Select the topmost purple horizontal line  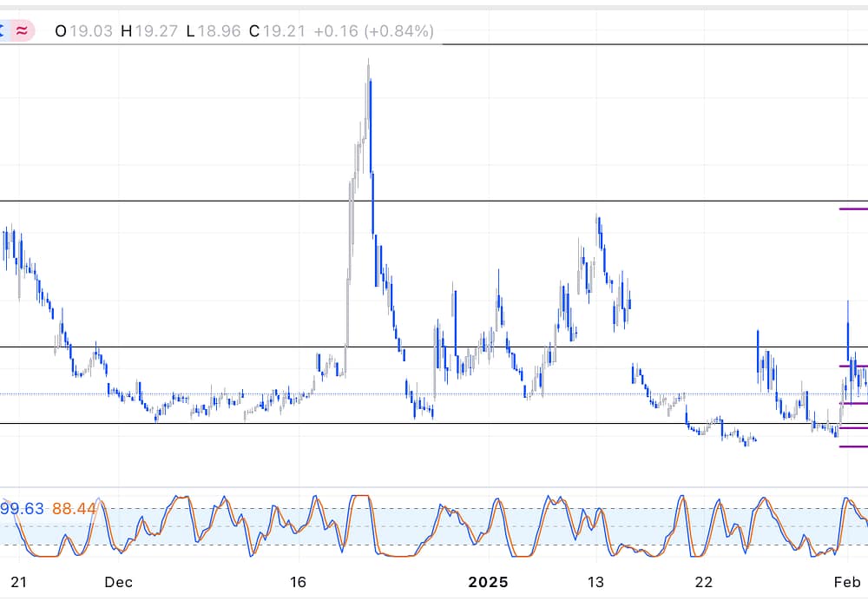854,208
